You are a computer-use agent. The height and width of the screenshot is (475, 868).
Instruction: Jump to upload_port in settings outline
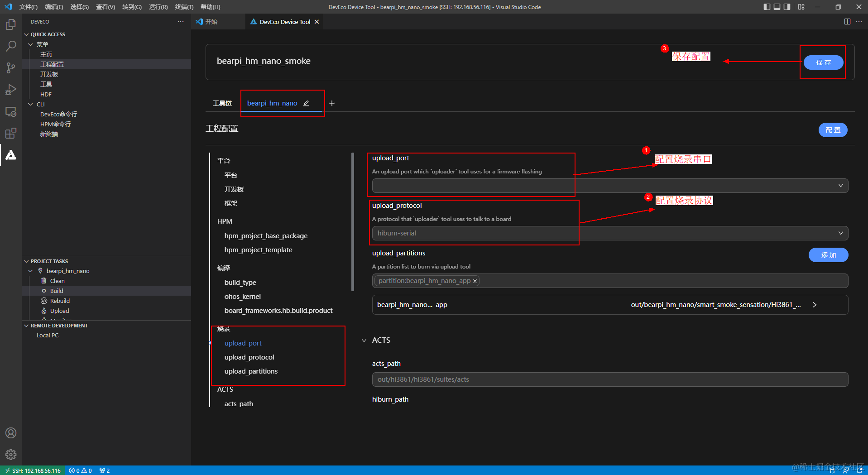(x=243, y=343)
